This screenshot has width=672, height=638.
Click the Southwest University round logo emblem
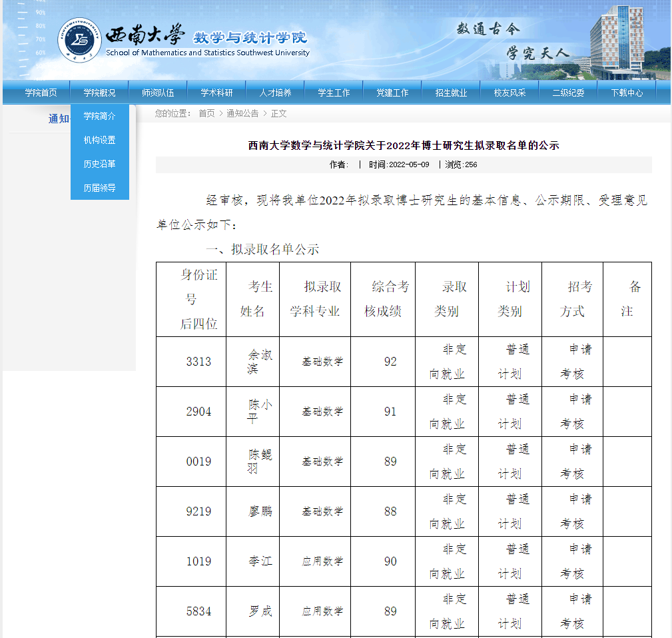[x=79, y=40]
